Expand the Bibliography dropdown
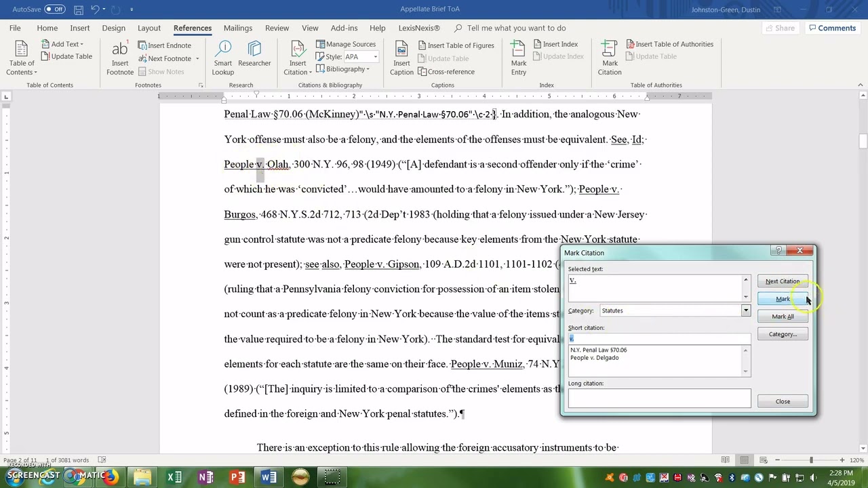 click(x=343, y=69)
